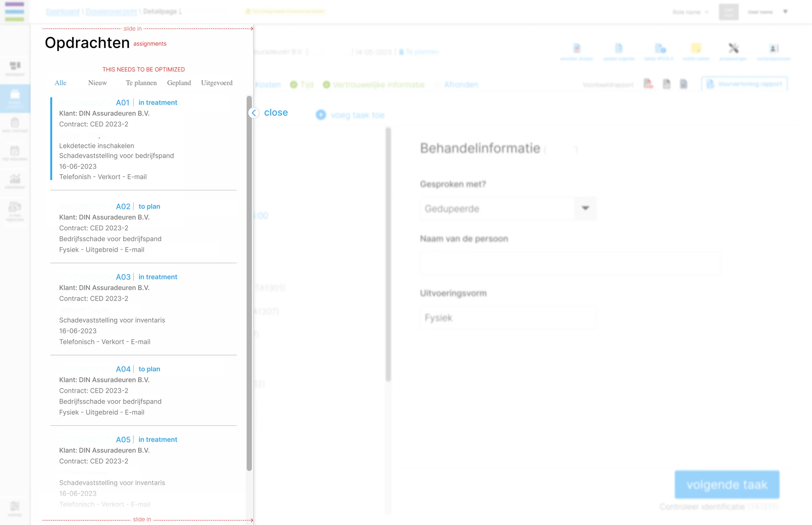Select the 'Te plannen' filter tab

tap(141, 83)
